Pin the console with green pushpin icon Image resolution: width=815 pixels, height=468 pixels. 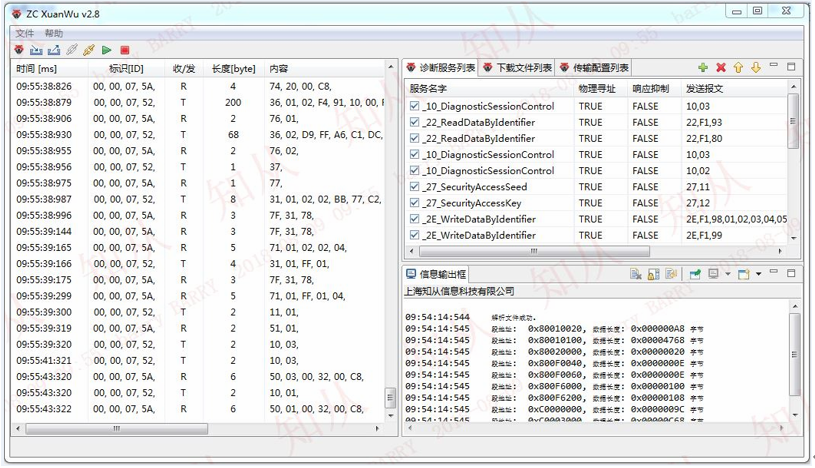coord(695,274)
